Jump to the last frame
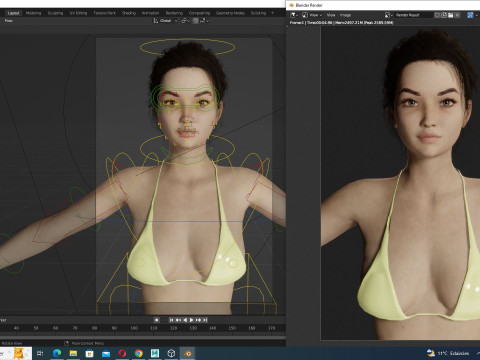480x360 pixels. pos(205,320)
